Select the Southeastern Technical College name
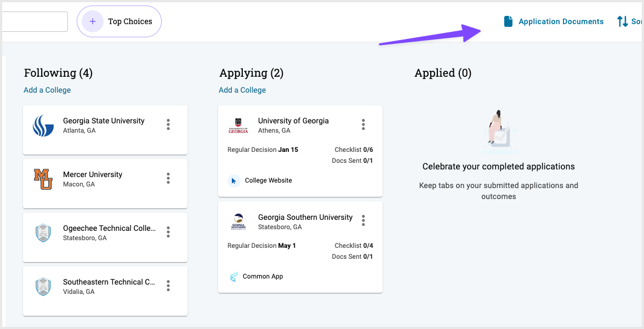 pyautogui.click(x=109, y=282)
